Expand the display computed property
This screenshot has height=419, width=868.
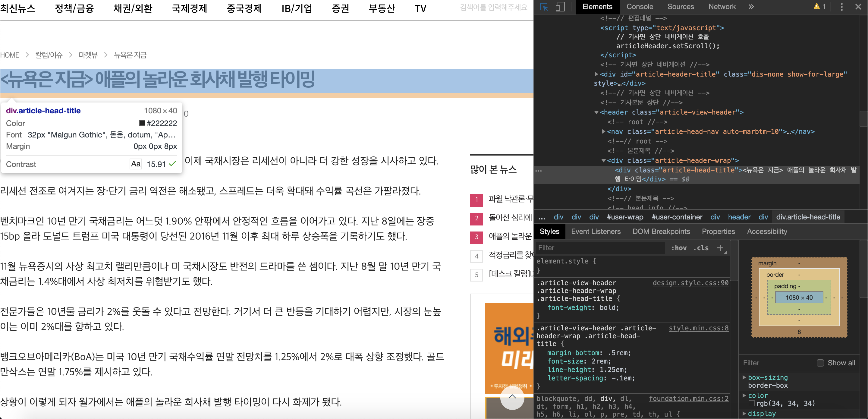pos(744,414)
